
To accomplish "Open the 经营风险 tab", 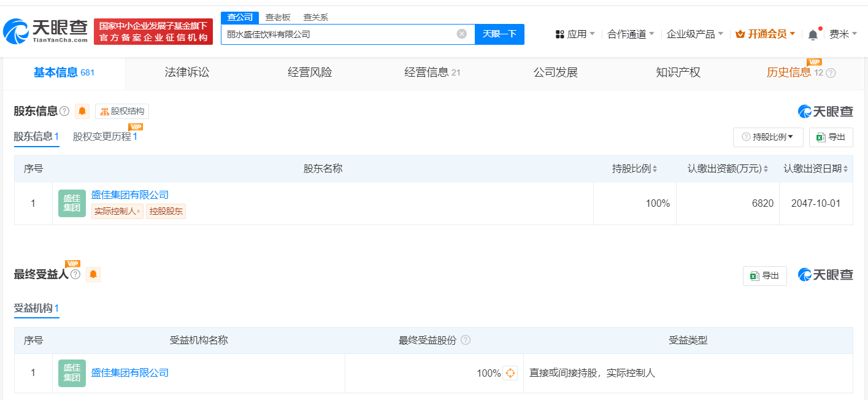I will [x=310, y=73].
